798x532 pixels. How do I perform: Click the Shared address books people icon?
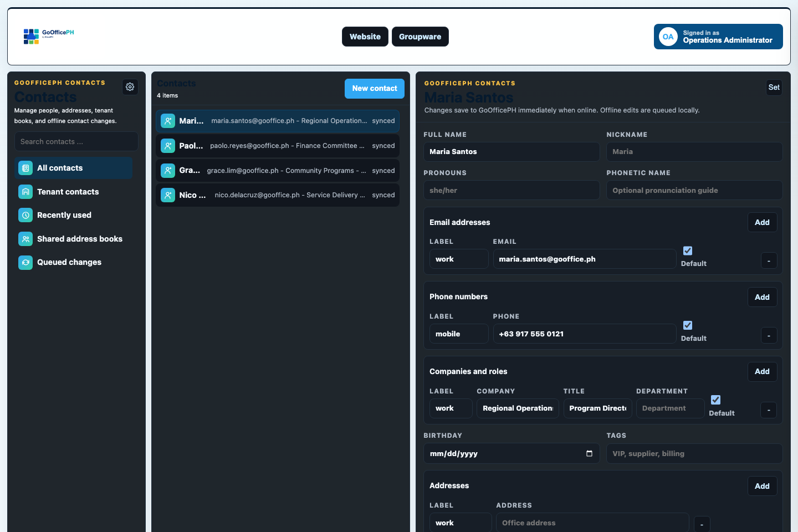tap(25, 239)
